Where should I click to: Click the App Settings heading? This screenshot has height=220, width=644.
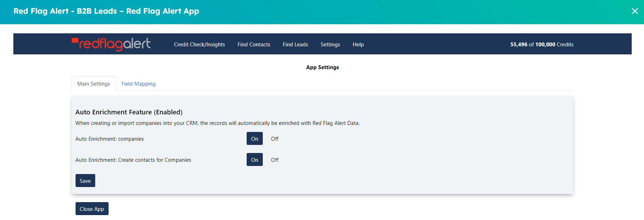(323, 67)
